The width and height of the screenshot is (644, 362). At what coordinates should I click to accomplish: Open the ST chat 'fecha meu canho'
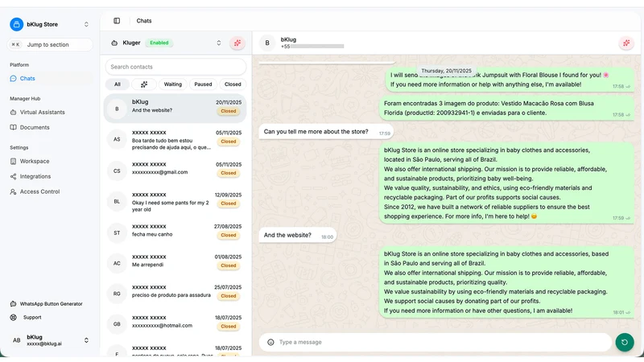(x=175, y=232)
